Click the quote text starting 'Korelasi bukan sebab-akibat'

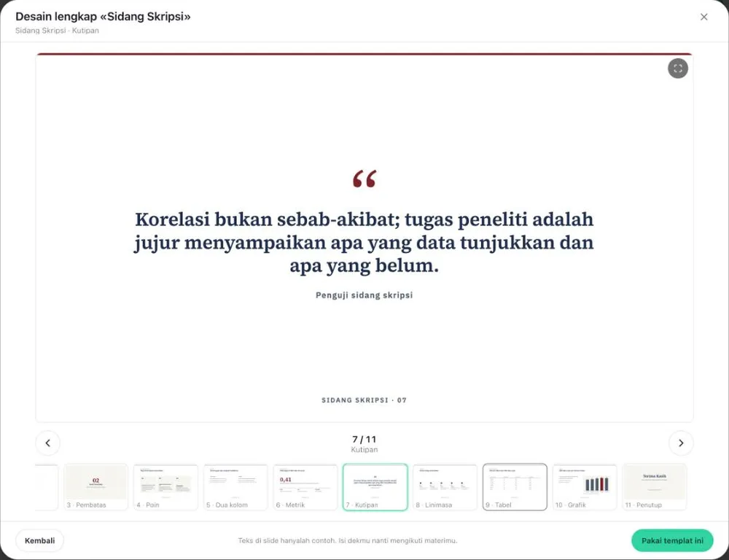364,242
